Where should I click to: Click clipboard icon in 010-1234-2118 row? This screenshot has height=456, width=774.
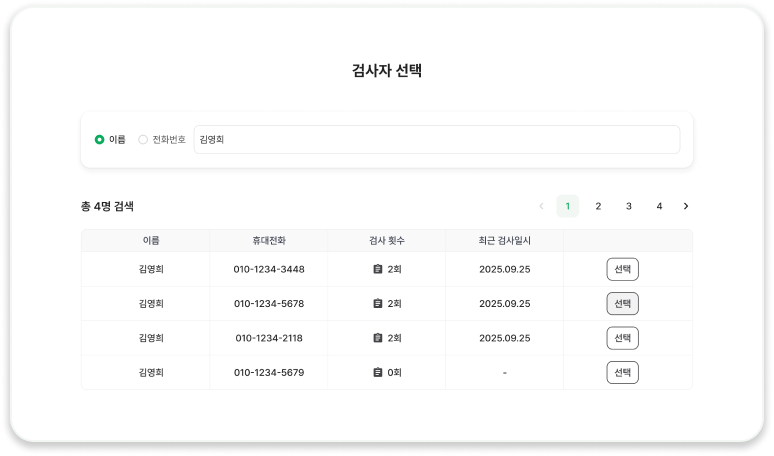[378, 338]
